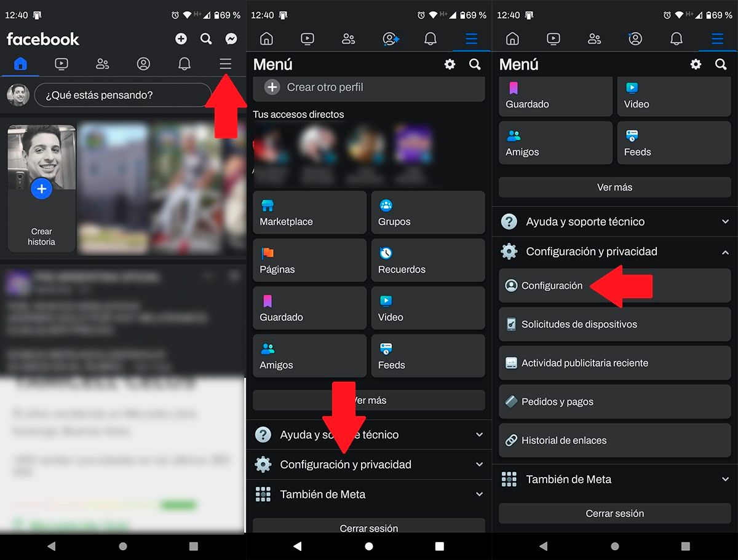Tap the Crear historia card

point(42,189)
